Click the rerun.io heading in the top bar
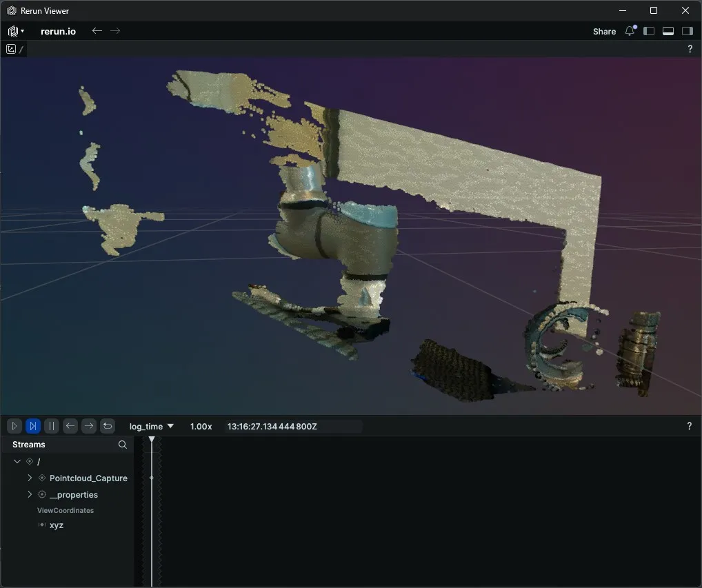Viewport: 702px width, 588px height. (58, 31)
